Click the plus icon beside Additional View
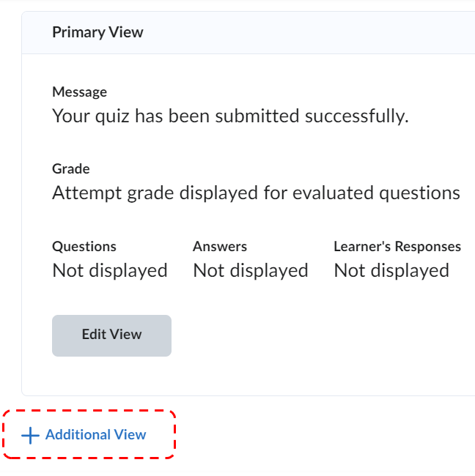The image size is (475, 476). [x=30, y=436]
